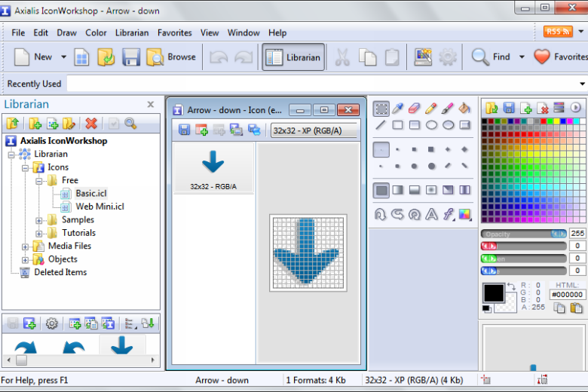Delete item with red X in Librarian
588x392 pixels.
[91, 124]
